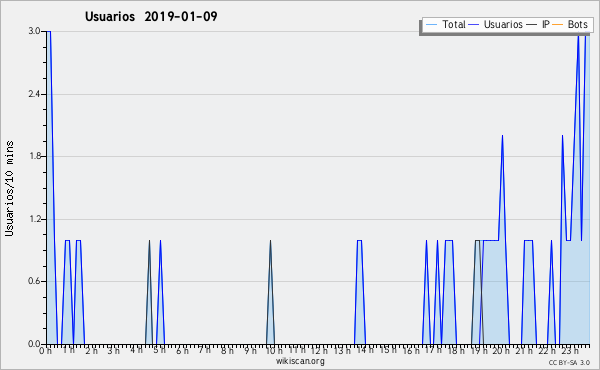
Task: Click the '4 h' x-axis label
Action: (136, 350)
